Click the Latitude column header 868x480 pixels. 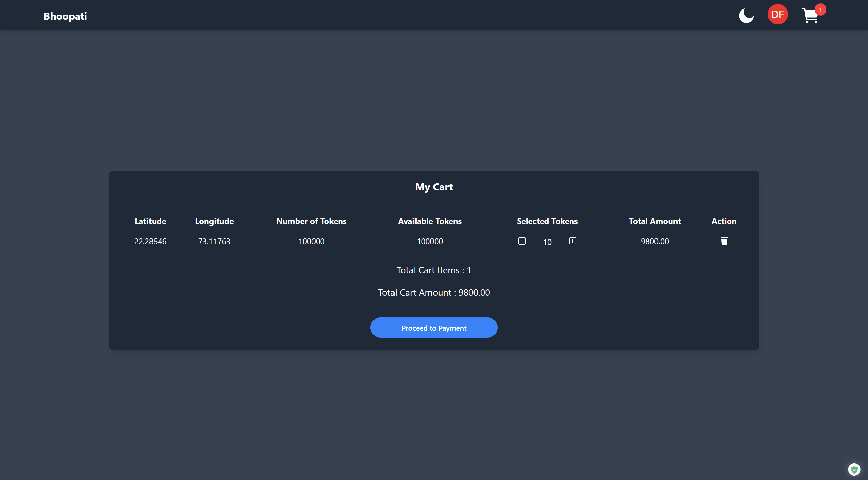pos(150,221)
